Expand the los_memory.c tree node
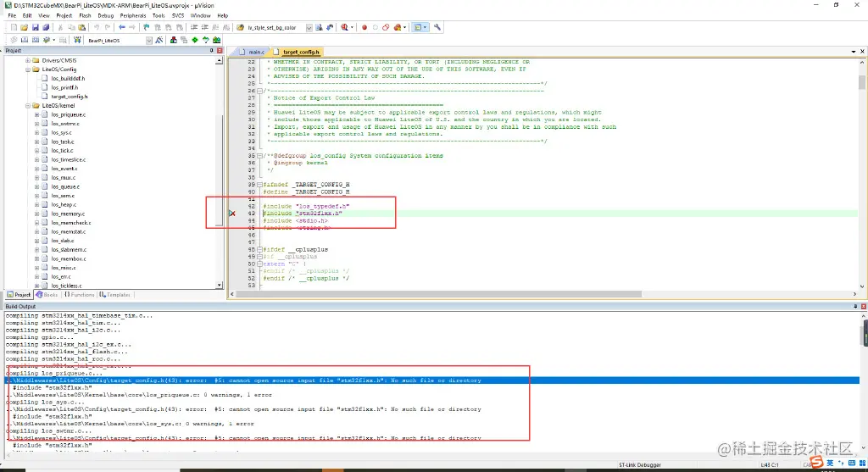 pyautogui.click(x=36, y=214)
